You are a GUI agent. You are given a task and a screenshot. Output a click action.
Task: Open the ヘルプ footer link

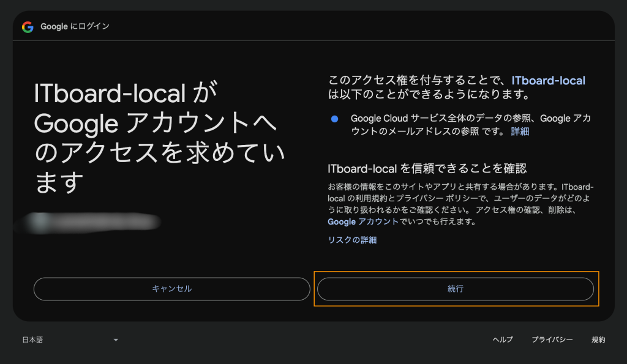(x=503, y=340)
